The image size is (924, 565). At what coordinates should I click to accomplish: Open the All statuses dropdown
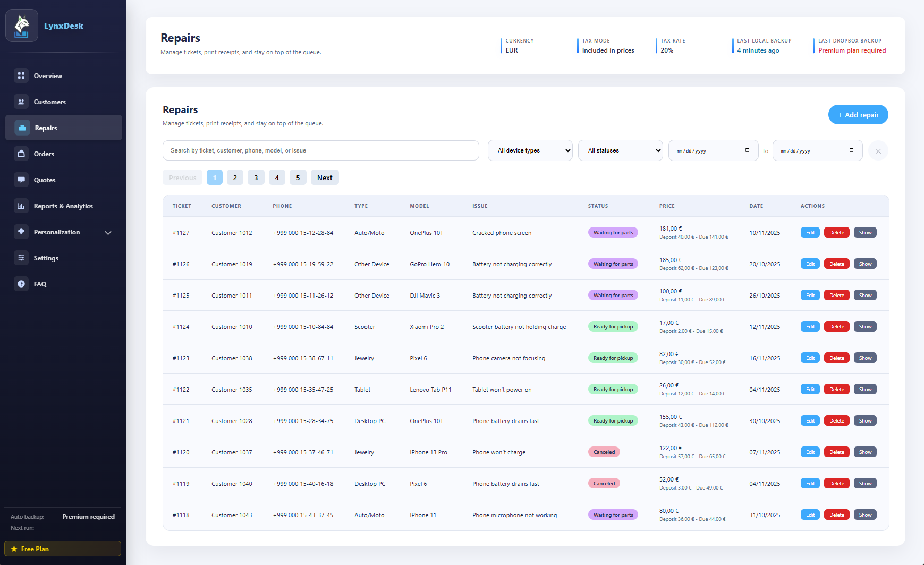[x=620, y=150]
